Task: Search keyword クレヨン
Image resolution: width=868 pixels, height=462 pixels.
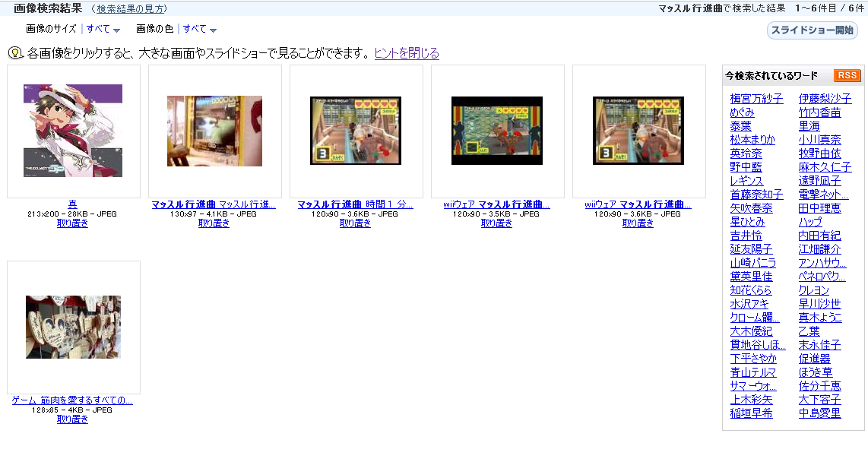Action: (x=814, y=290)
